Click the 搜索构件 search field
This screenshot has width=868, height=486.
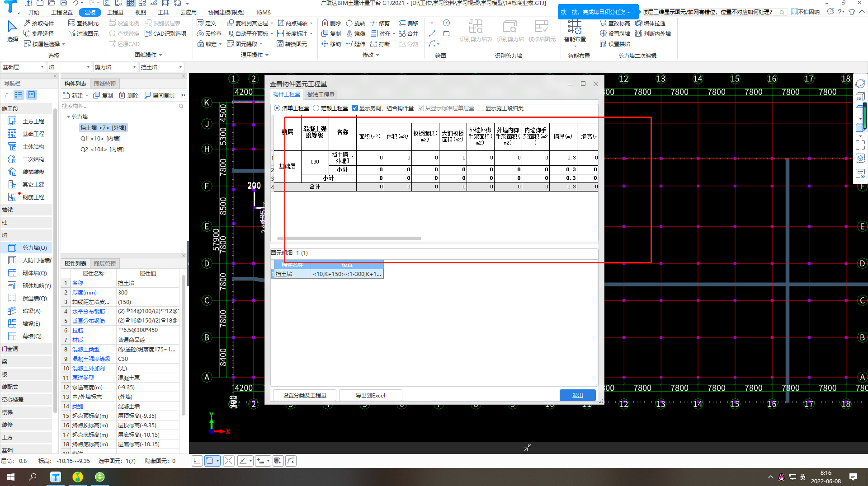click(x=123, y=106)
